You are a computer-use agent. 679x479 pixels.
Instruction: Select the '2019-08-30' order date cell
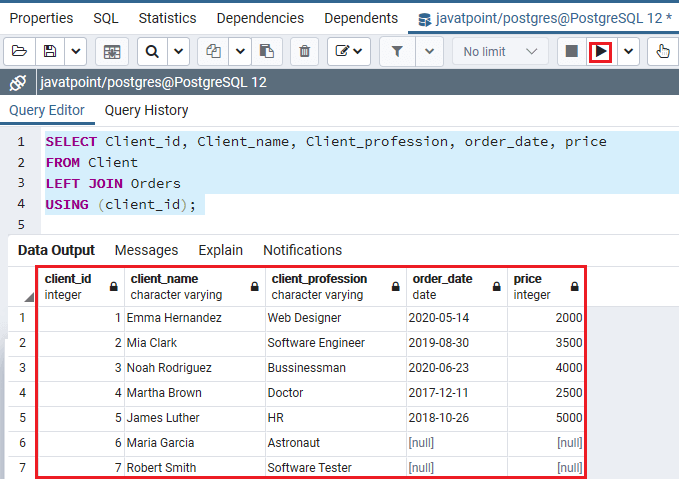pyautogui.click(x=457, y=343)
